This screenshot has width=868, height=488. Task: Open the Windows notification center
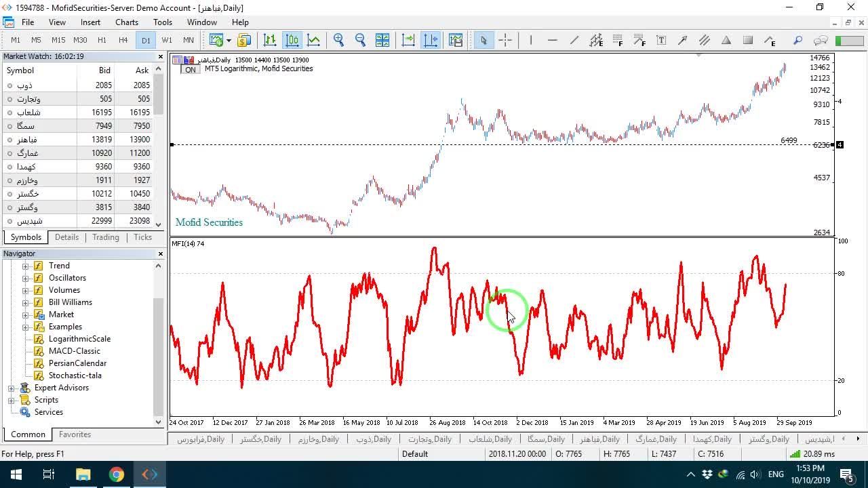(847, 474)
